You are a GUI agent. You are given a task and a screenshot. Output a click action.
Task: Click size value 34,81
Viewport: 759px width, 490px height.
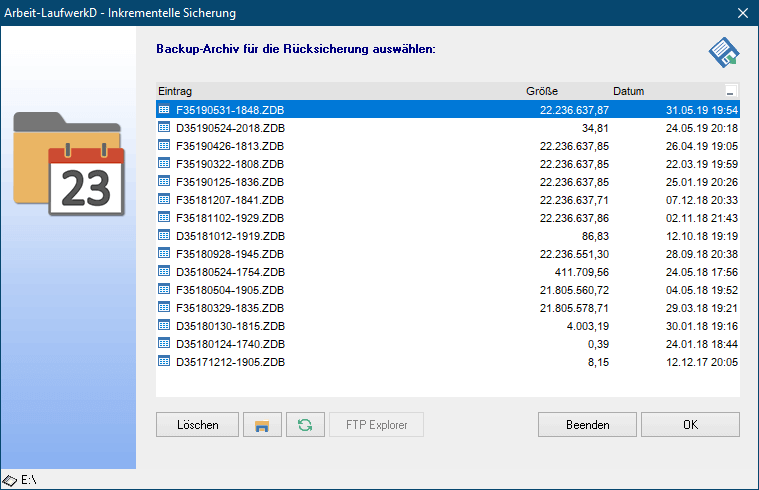[595, 128]
